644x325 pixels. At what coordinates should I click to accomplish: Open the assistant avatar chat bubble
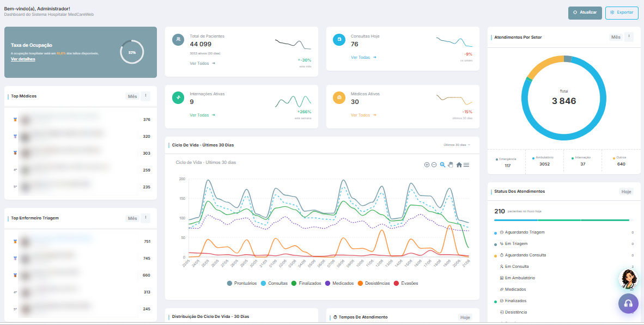click(628, 279)
